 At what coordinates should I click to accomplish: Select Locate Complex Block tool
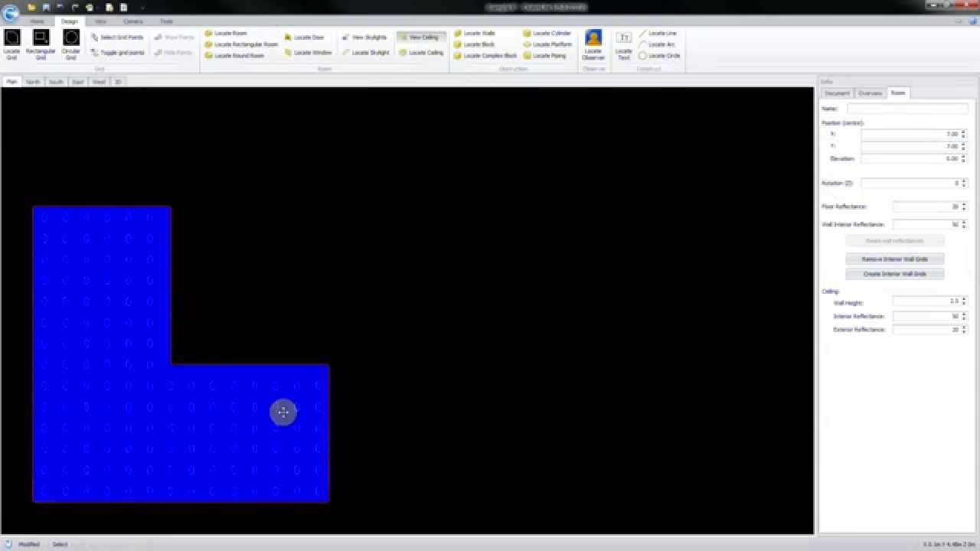click(x=485, y=55)
